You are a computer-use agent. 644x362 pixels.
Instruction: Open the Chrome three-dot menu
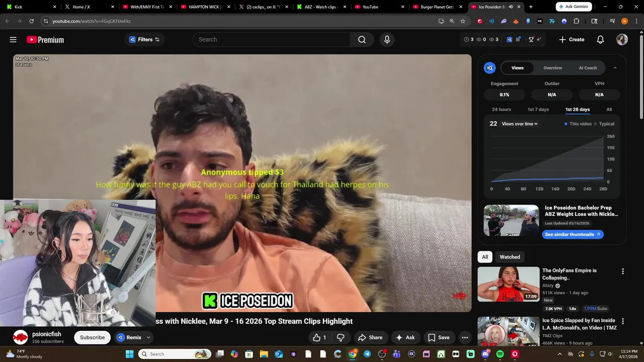pos(635,21)
